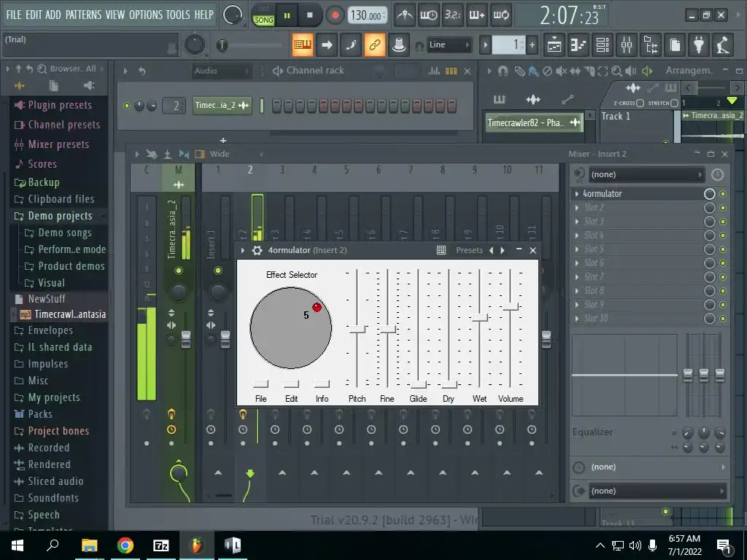Toggle the channel rack mute LED
This screenshot has width=747, height=560.
click(127, 106)
